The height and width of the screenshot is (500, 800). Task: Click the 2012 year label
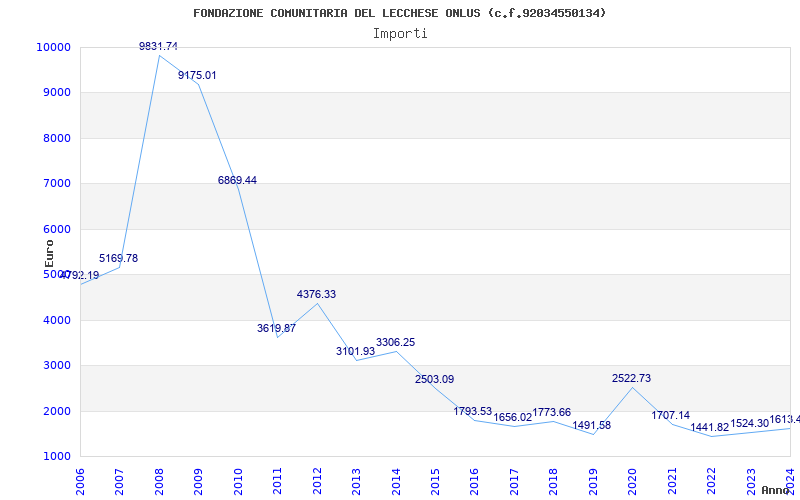pos(317,481)
